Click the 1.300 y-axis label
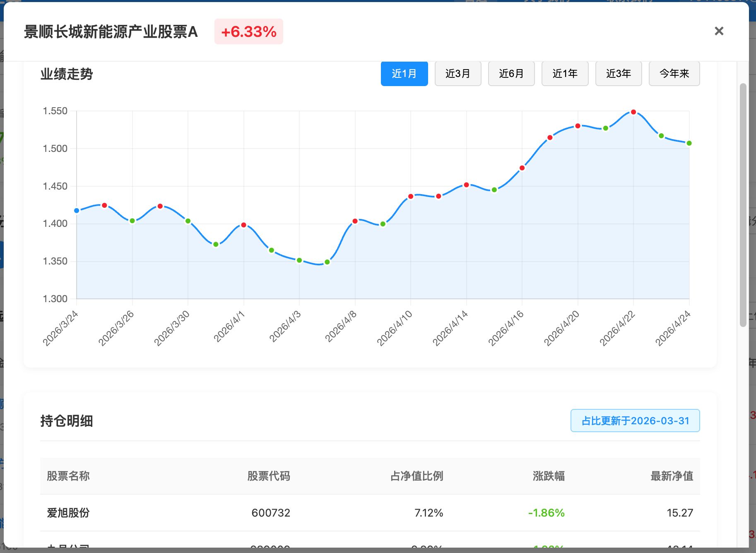Image resolution: width=756 pixels, height=553 pixels. [55, 299]
